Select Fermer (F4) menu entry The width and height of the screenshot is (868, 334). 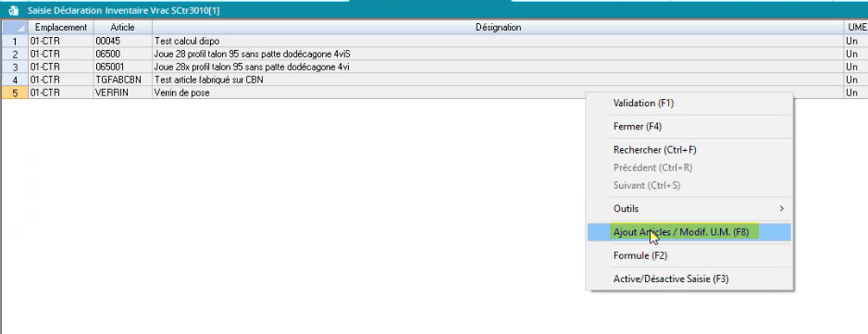(638, 126)
